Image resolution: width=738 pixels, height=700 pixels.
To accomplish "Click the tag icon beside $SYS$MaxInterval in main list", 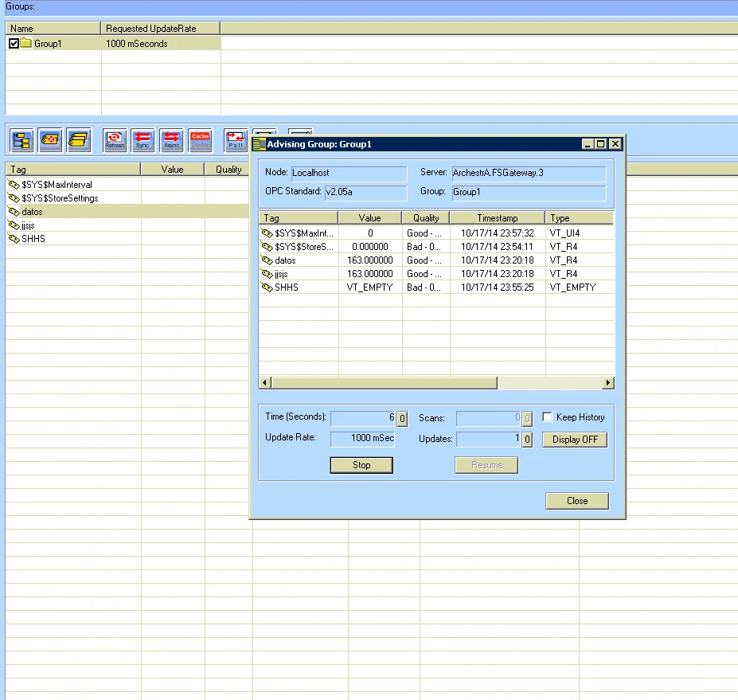I will click(14, 185).
